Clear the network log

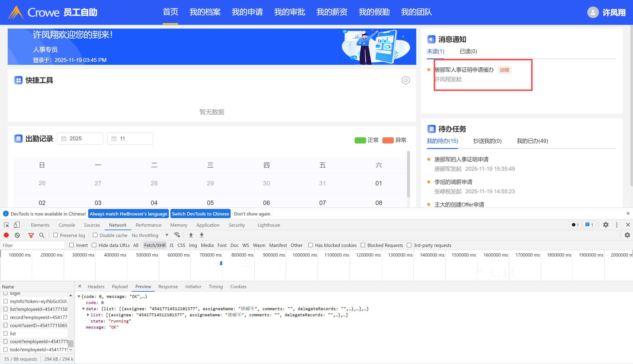pos(17,235)
